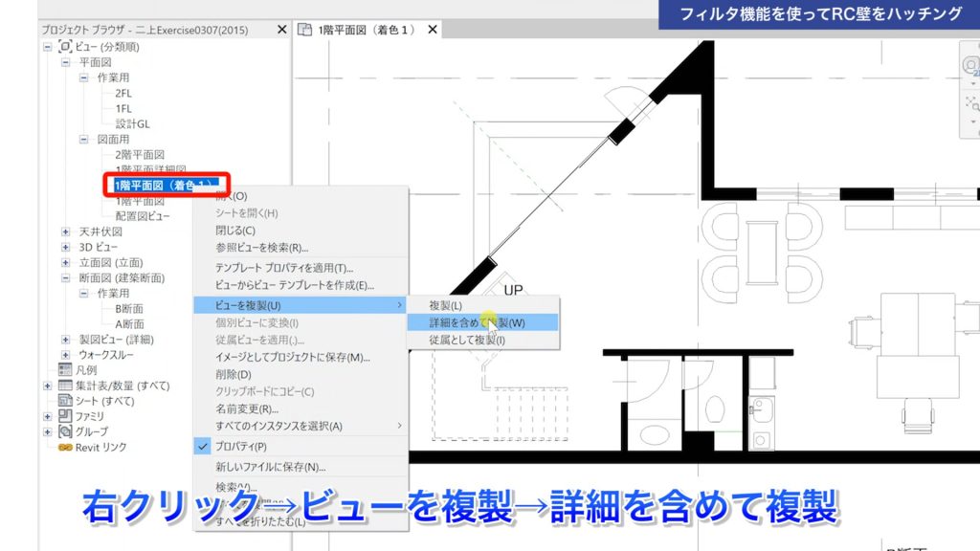Select the Revit リンク icon
The width and height of the screenshot is (980, 551).
[x=66, y=447]
